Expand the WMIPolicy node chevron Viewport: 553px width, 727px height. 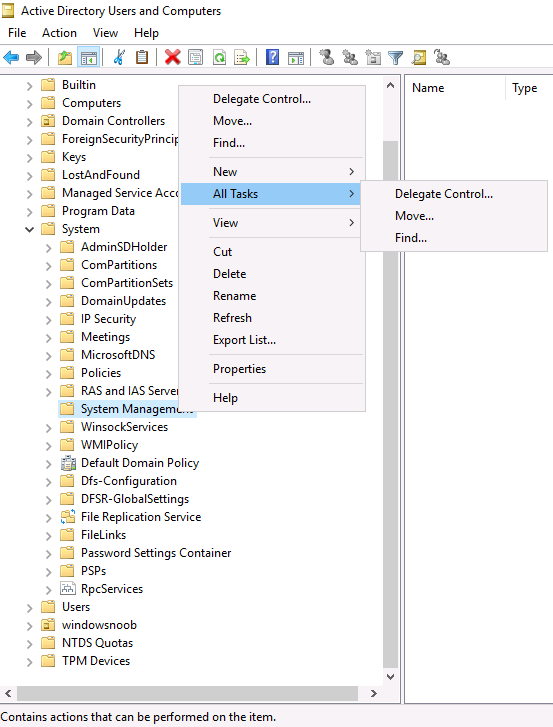point(48,445)
